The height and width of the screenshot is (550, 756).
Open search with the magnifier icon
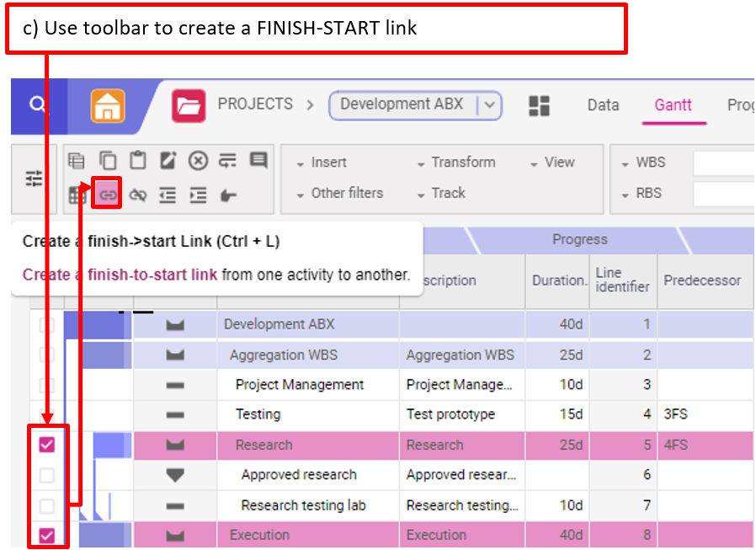(x=38, y=104)
